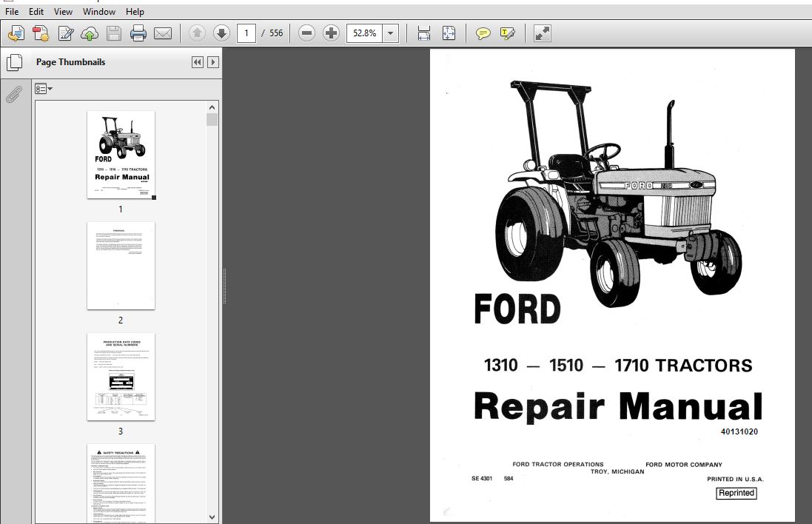Screen dimensions: 812x524
Task: Go to previous page using up arrow
Action: coord(197,33)
